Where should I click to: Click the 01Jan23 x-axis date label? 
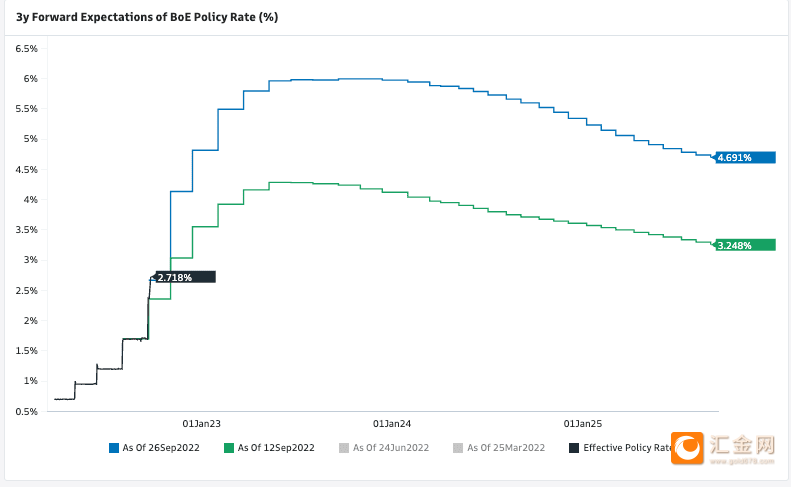coord(201,424)
